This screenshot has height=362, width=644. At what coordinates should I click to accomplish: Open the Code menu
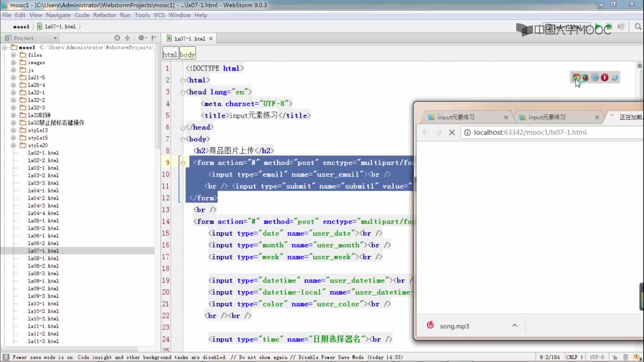[x=82, y=15]
